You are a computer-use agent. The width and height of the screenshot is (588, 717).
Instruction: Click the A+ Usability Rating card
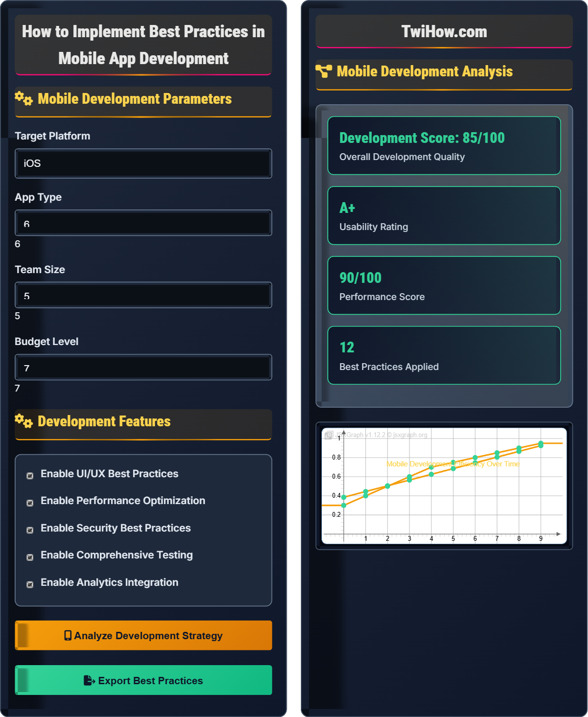click(444, 215)
